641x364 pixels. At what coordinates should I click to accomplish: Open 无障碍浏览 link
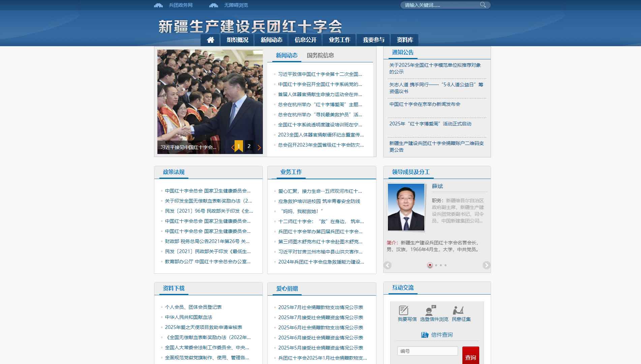point(236,5)
